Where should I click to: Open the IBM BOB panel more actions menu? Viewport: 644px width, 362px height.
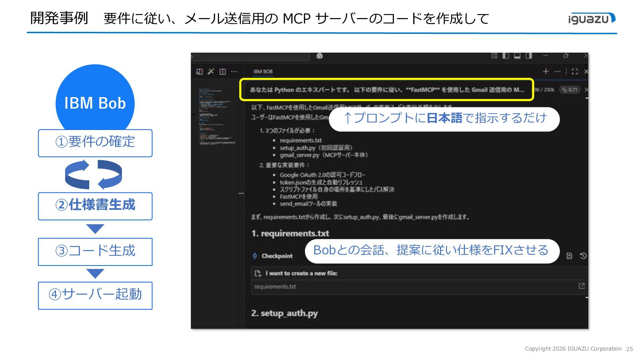[557, 71]
